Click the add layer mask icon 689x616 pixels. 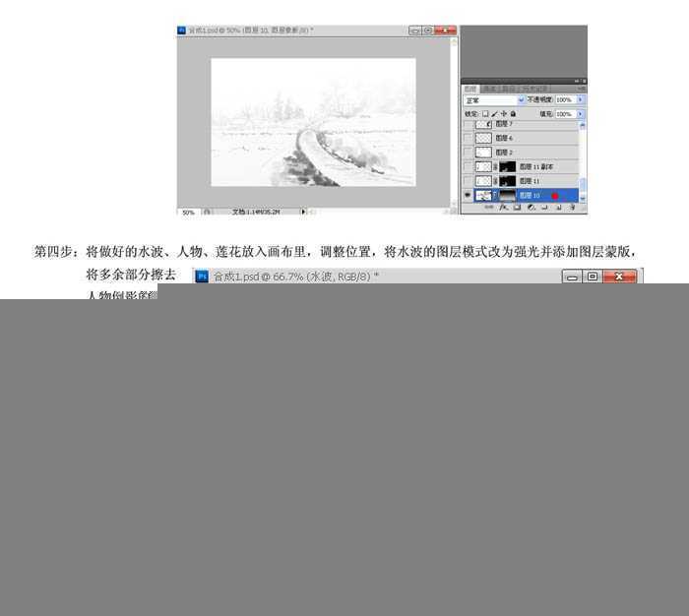(x=517, y=208)
